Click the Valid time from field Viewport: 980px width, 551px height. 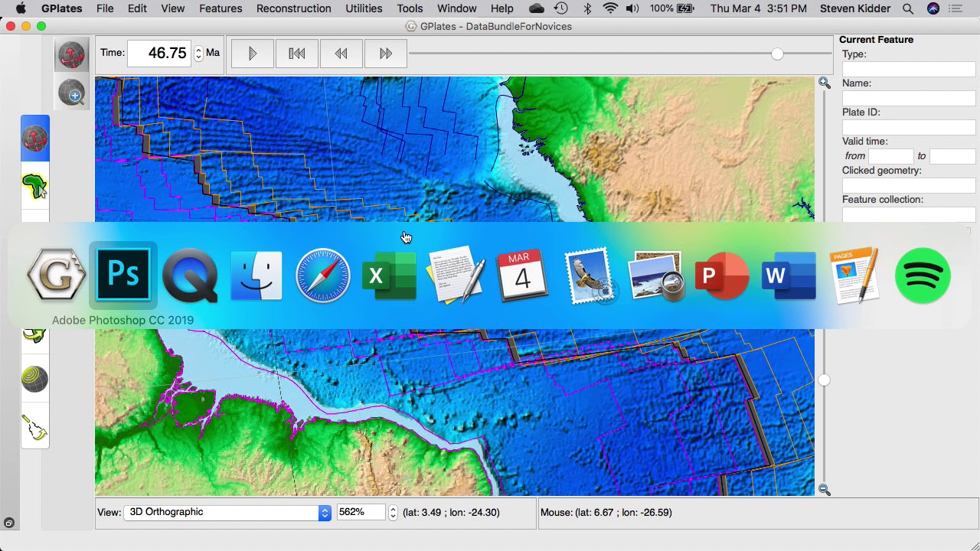(891, 155)
